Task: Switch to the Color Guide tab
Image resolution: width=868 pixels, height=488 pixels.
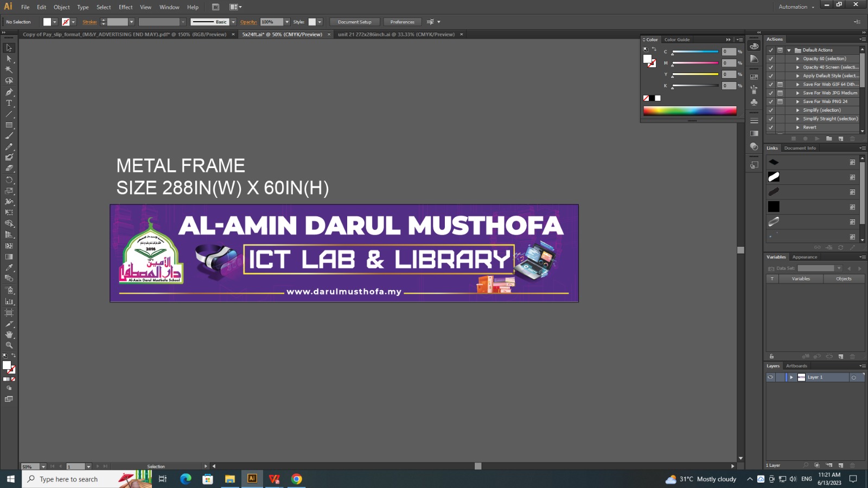Action: tap(677, 40)
